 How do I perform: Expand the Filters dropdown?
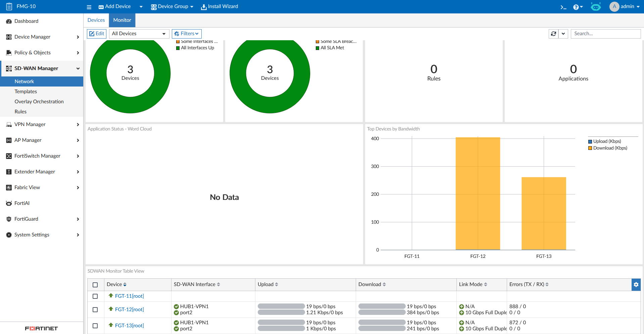pyautogui.click(x=187, y=34)
